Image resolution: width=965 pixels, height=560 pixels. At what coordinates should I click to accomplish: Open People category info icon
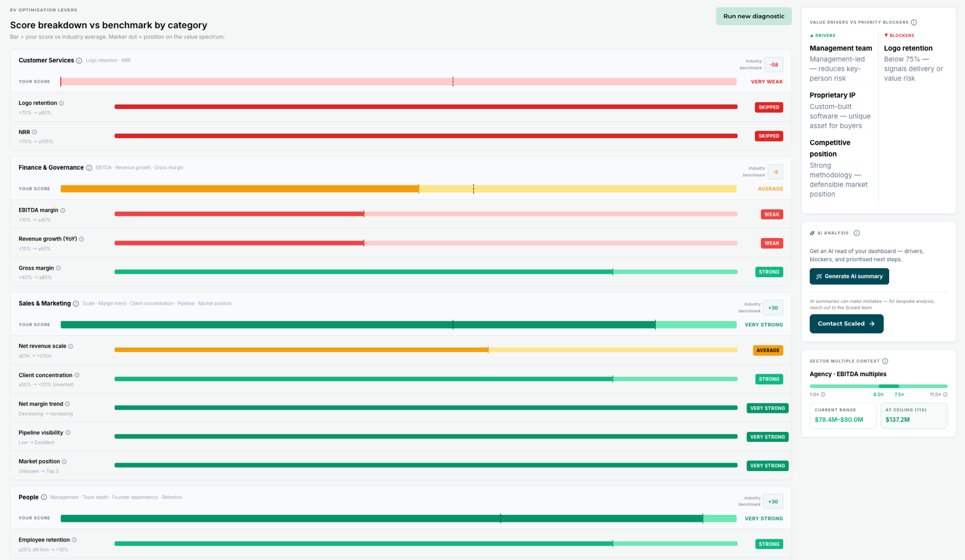pyautogui.click(x=44, y=497)
